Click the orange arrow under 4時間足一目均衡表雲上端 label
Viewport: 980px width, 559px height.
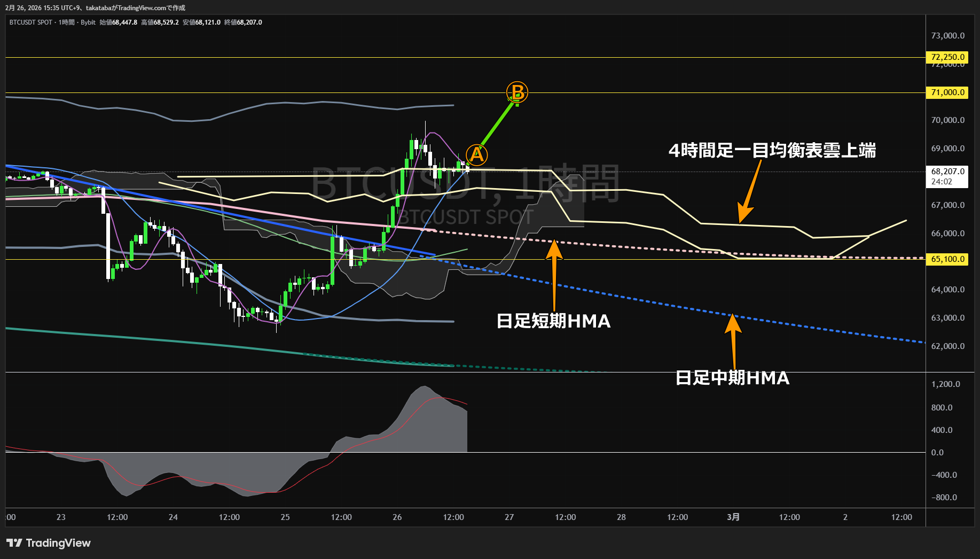[x=750, y=192]
